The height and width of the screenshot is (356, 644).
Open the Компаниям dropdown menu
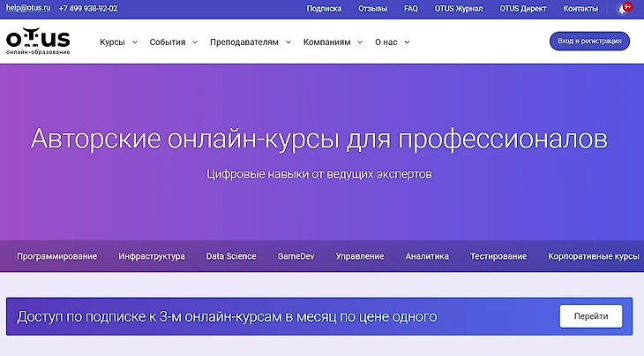click(333, 42)
